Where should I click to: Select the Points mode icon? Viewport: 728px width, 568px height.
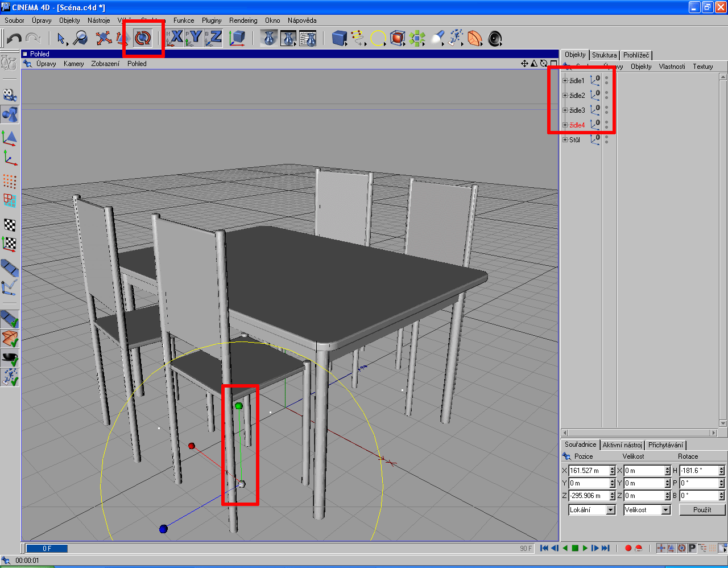point(10,181)
